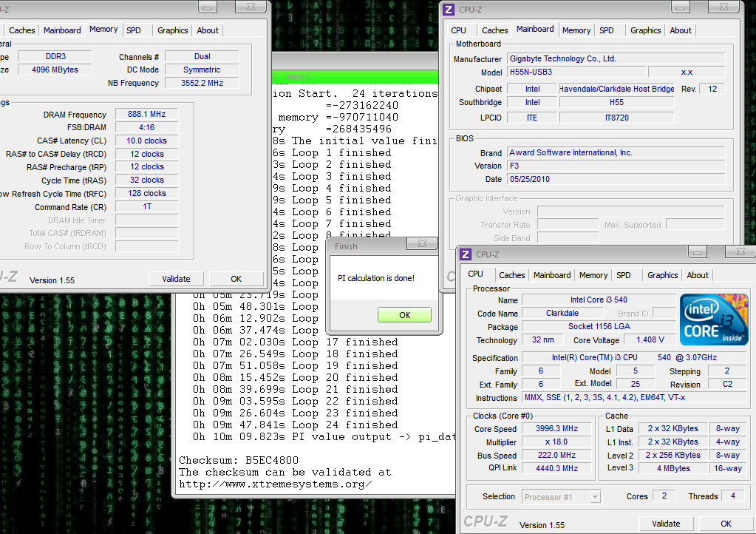Click the QPI Link 4440.3 MHz value
This screenshot has width=756, height=534.
pyautogui.click(x=557, y=468)
